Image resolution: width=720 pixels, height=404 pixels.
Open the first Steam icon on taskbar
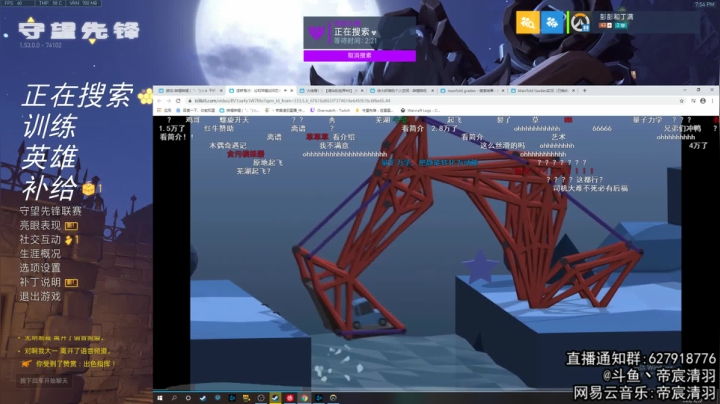coord(203,398)
